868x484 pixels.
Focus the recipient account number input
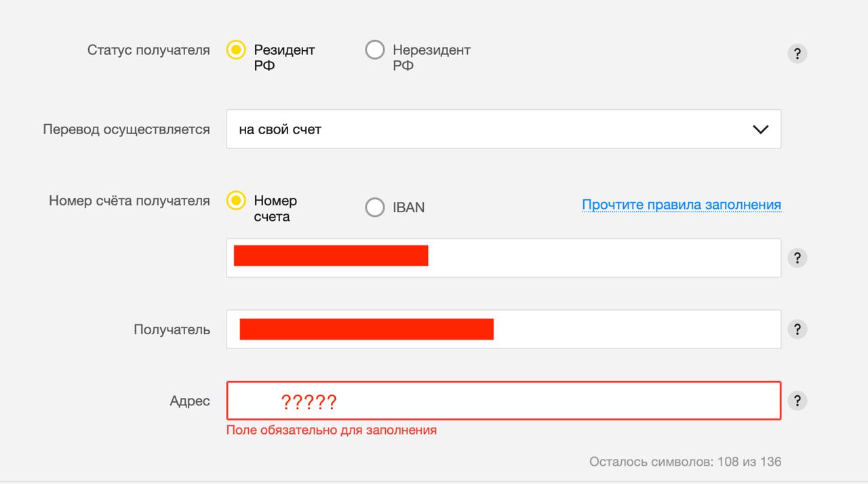[604, 258]
